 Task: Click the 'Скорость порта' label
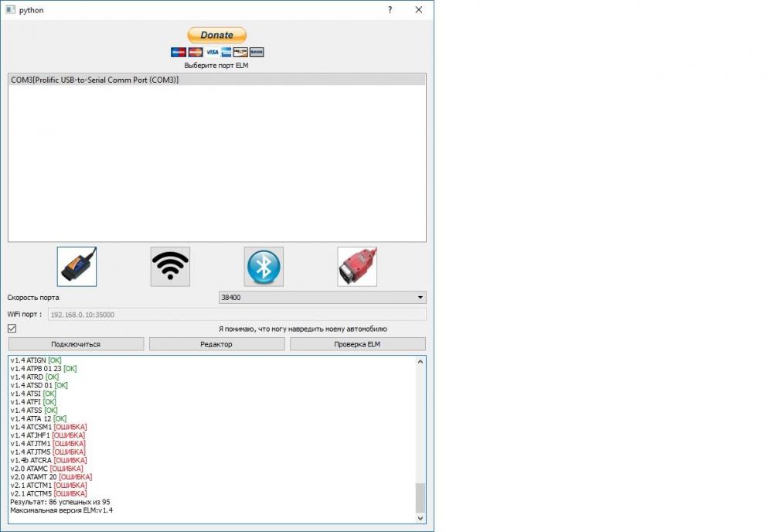point(33,298)
